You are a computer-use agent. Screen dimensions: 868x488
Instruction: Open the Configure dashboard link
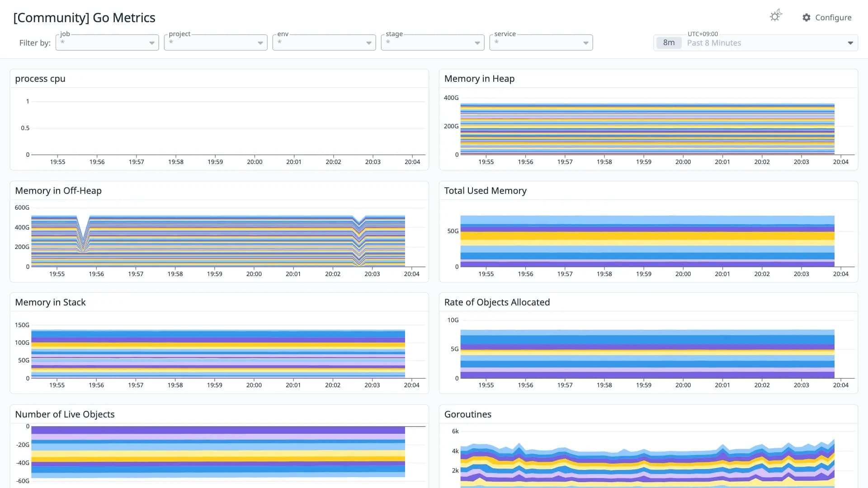(827, 18)
